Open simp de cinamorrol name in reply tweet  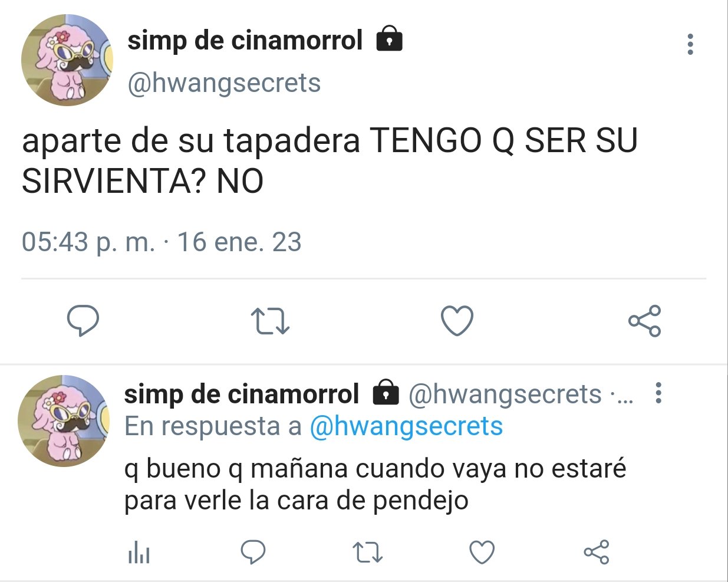pos(241,394)
